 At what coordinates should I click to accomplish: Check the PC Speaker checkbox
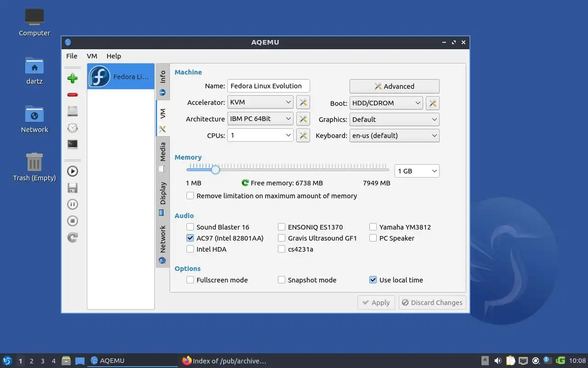tap(373, 238)
